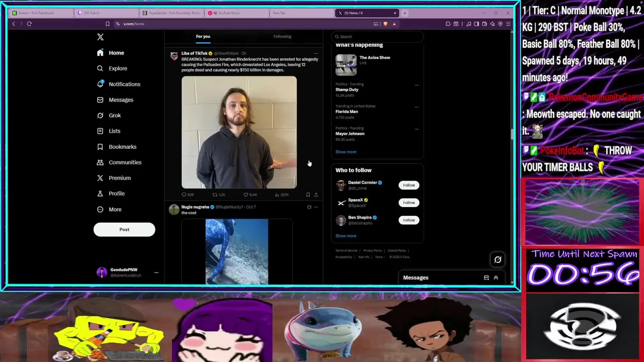
Task: Open GeodudePNW account options ellipsis
Action: [x=156, y=273]
